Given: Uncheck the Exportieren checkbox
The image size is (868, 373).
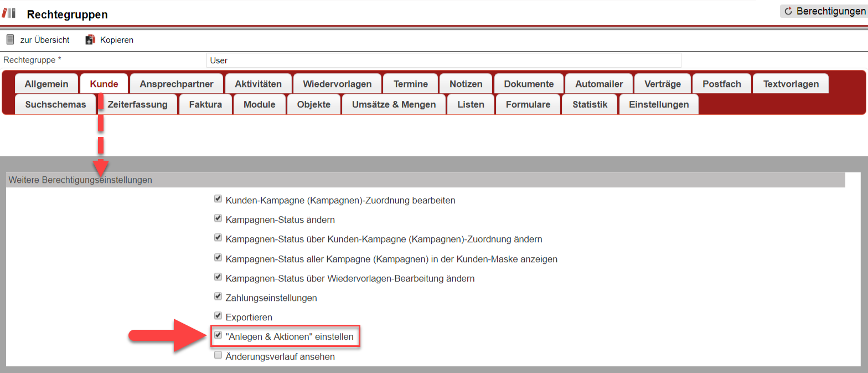Looking at the screenshot, I should click(218, 316).
